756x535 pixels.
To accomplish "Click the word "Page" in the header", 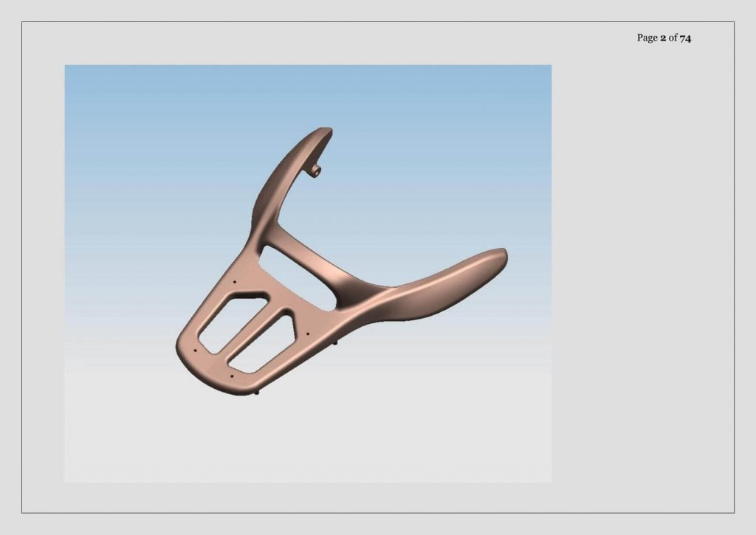I will [647, 38].
